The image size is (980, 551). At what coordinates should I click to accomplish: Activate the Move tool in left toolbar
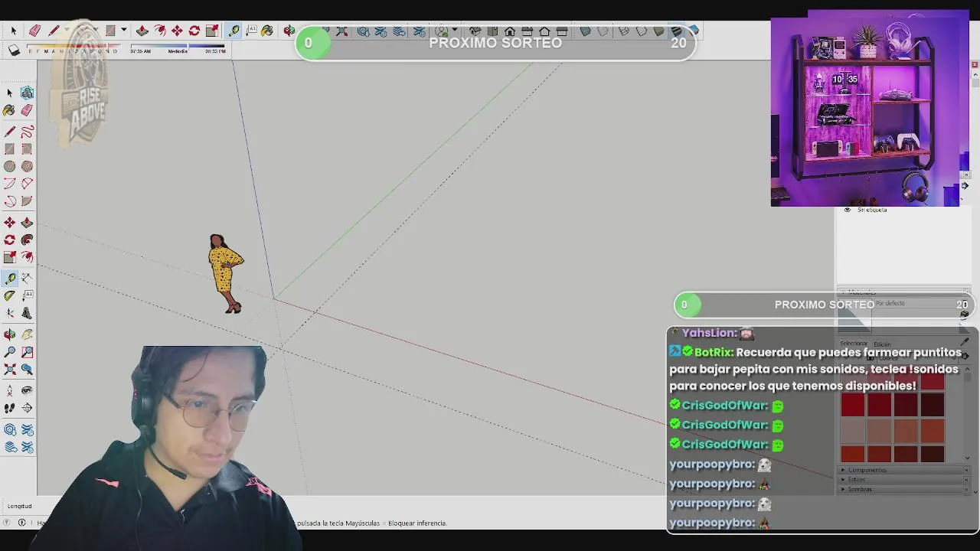pyautogui.click(x=10, y=223)
